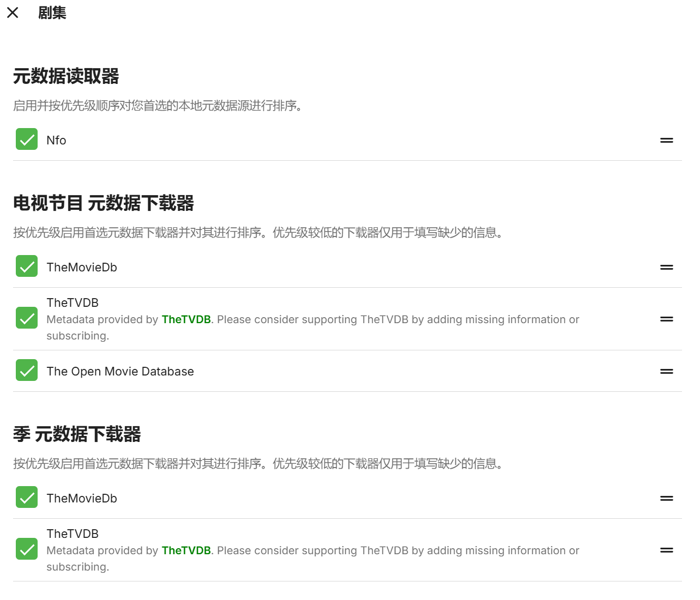This screenshot has width=700, height=600.
Task: Disable TheMovieDb season metadata downloader
Action: 26,497
